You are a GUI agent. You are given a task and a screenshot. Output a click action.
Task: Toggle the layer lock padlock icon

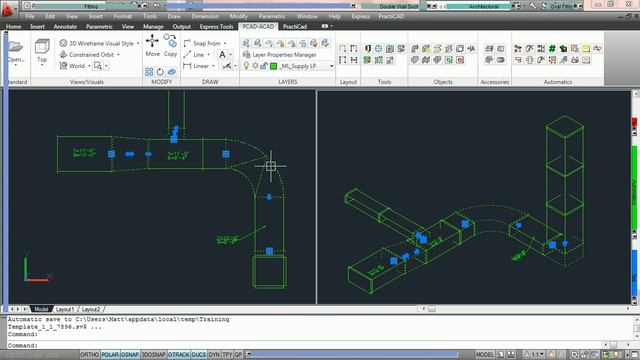[264, 66]
